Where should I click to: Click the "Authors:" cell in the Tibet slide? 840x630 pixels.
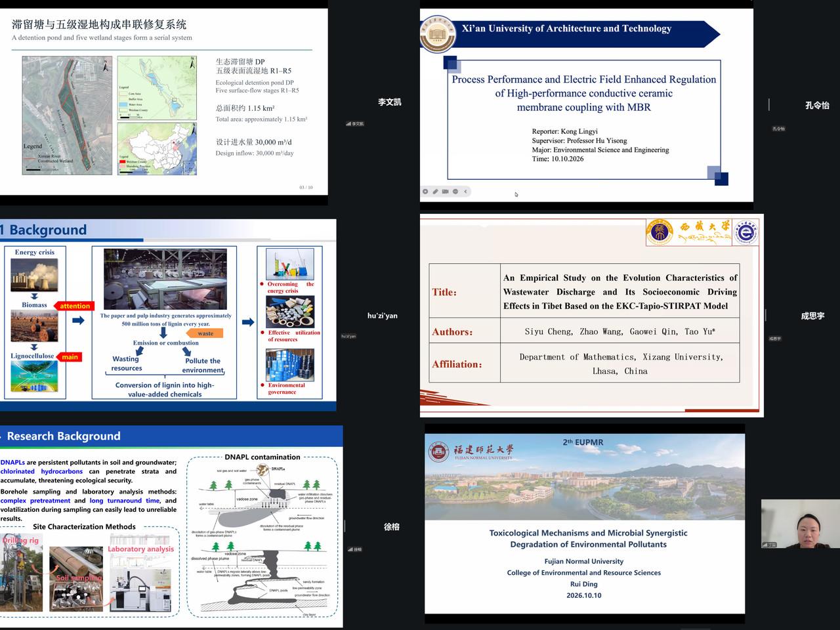[465, 332]
